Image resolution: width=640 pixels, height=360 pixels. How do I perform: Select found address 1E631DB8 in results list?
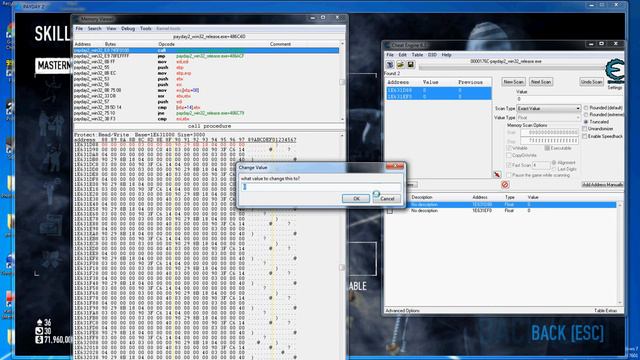(x=438, y=90)
